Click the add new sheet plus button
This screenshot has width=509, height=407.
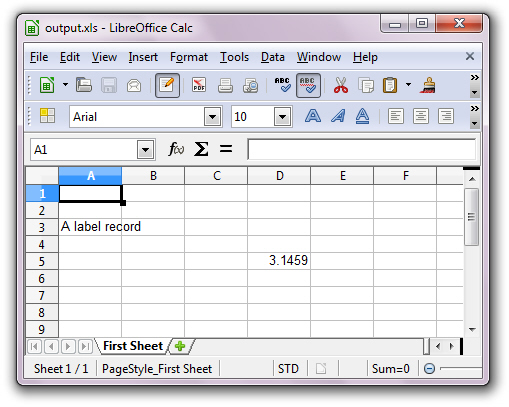(180, 346)
